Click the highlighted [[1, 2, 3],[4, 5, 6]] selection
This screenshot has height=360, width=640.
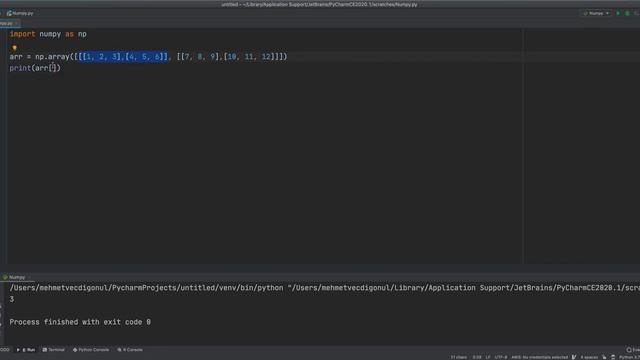(x=122, y=57)
